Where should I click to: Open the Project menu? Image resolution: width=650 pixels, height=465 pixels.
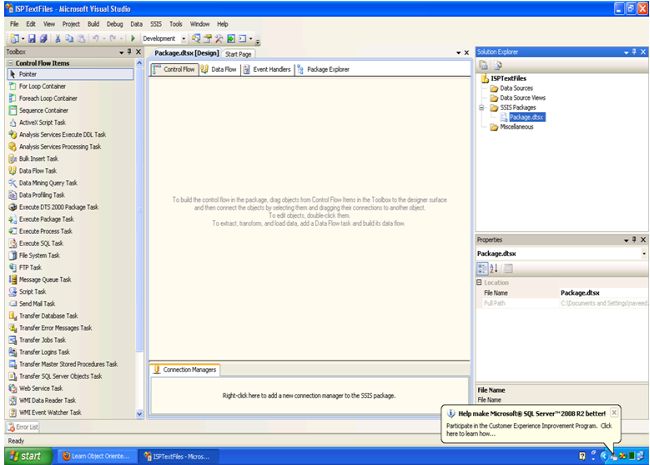[71, 24]
